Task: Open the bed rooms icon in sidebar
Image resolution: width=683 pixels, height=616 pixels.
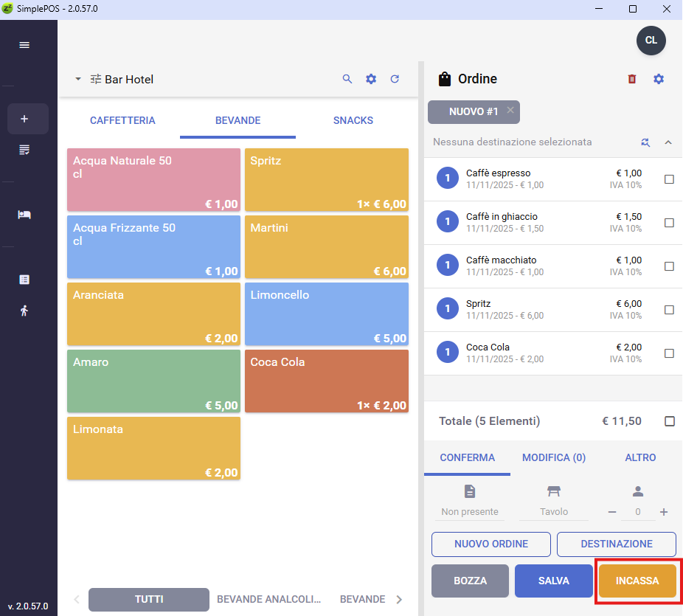Action: point(24,215)
